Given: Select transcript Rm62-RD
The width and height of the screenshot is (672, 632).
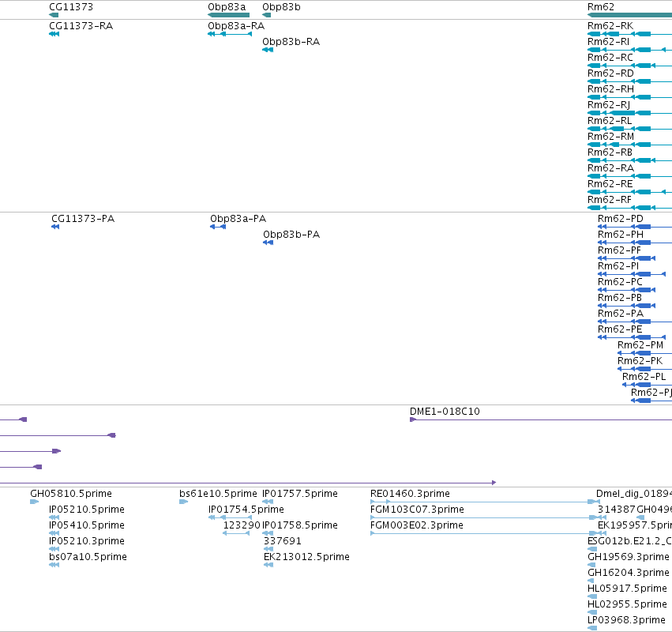Looking at the screenshot, I should (x=610, y=73).
